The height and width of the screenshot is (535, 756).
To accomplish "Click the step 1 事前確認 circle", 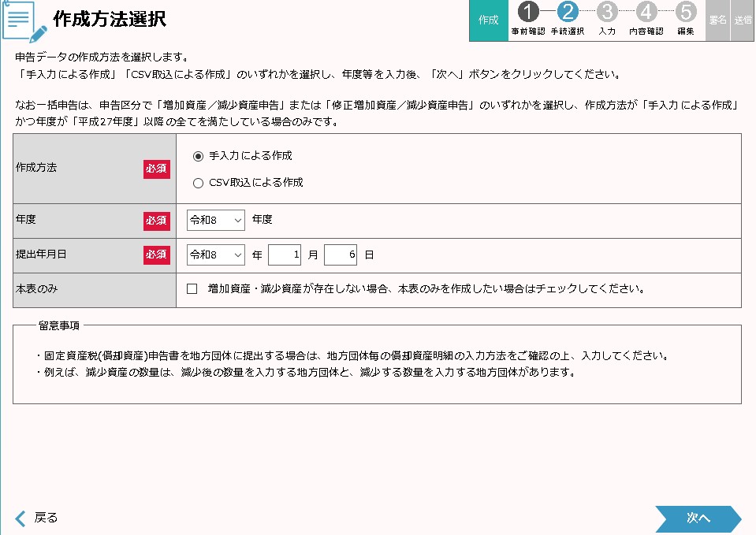I will pos(529,12).
